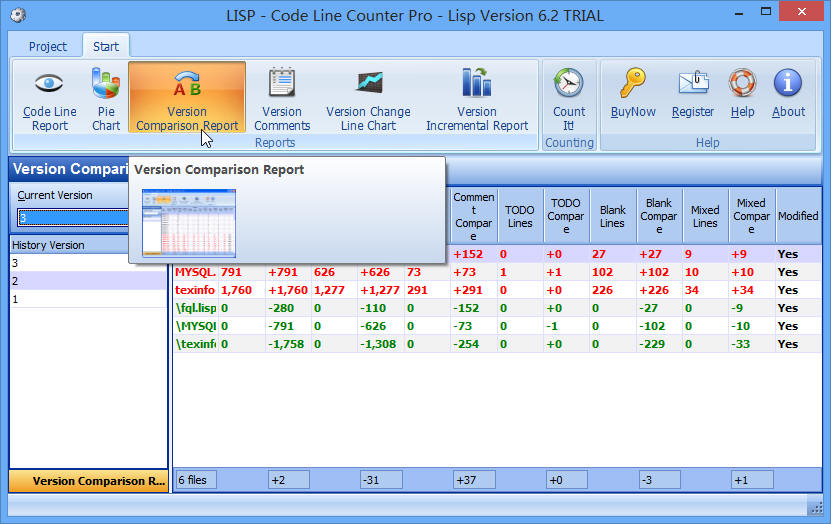Click the +37 summary total
The width and height of the screenshot is (831, 524).
[x=474, y=480]
